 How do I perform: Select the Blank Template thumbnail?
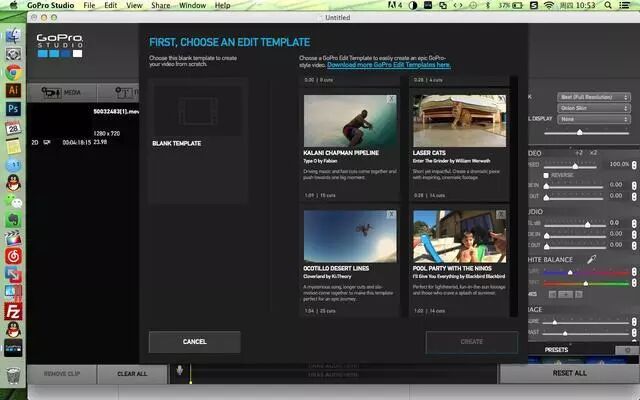coord(198,111)
